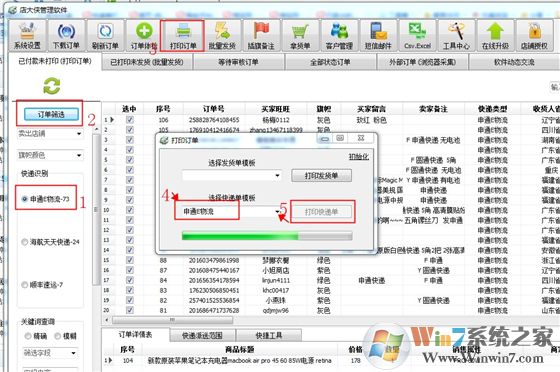Select 申通E物流-73 radio button
Image resolution: width=560 pixels, height=372 pixels.
46,199
